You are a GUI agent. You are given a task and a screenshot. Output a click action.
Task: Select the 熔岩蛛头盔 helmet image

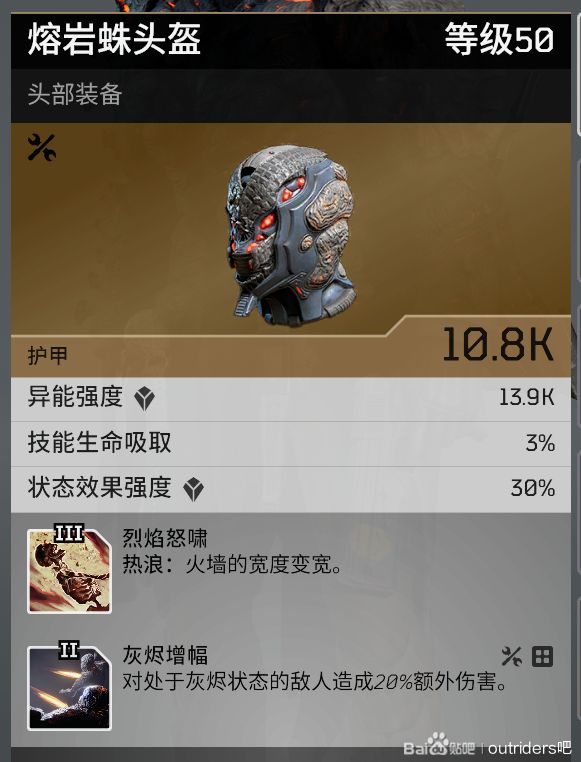290,234
